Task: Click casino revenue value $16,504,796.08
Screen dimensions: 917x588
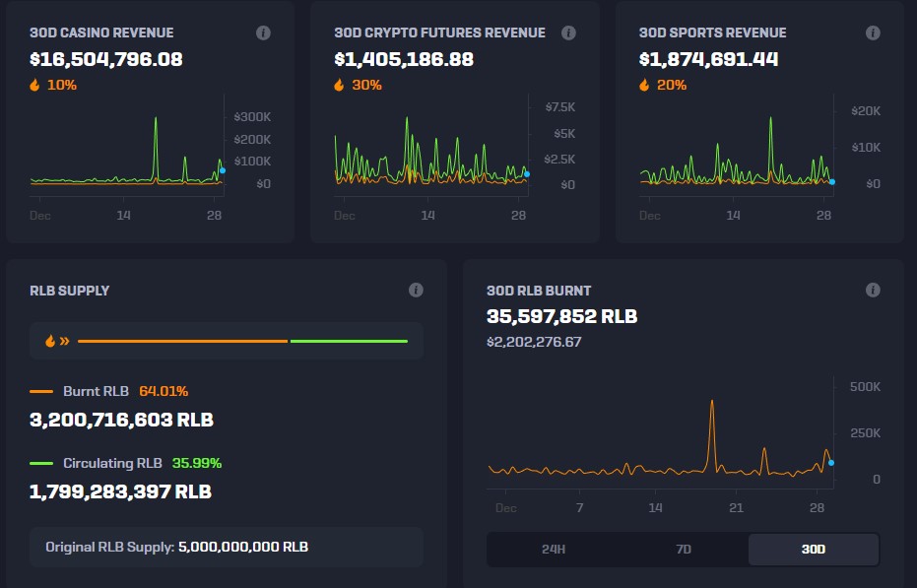Action: 105,59
